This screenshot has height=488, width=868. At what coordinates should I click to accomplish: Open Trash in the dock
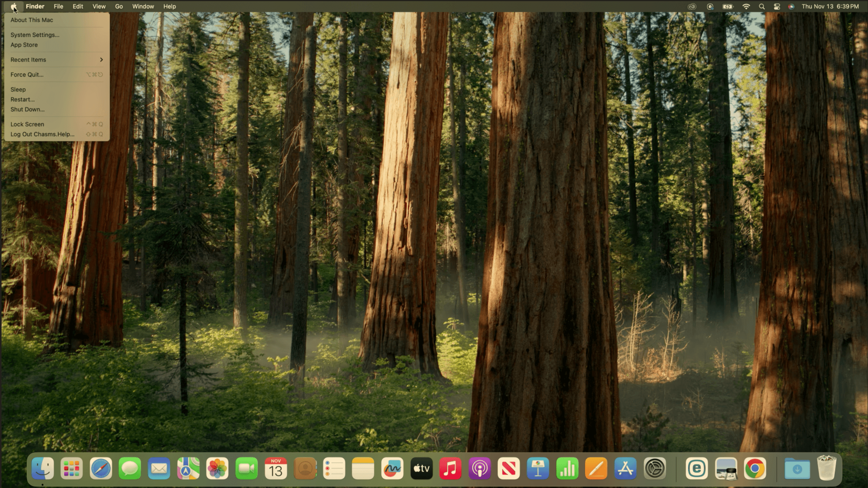[x=826, y=469]
